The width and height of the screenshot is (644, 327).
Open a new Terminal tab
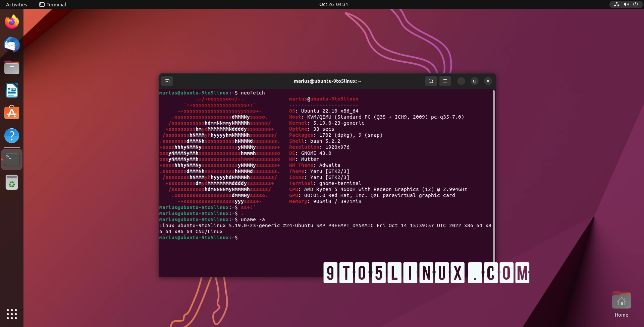(x=167, y=81)
